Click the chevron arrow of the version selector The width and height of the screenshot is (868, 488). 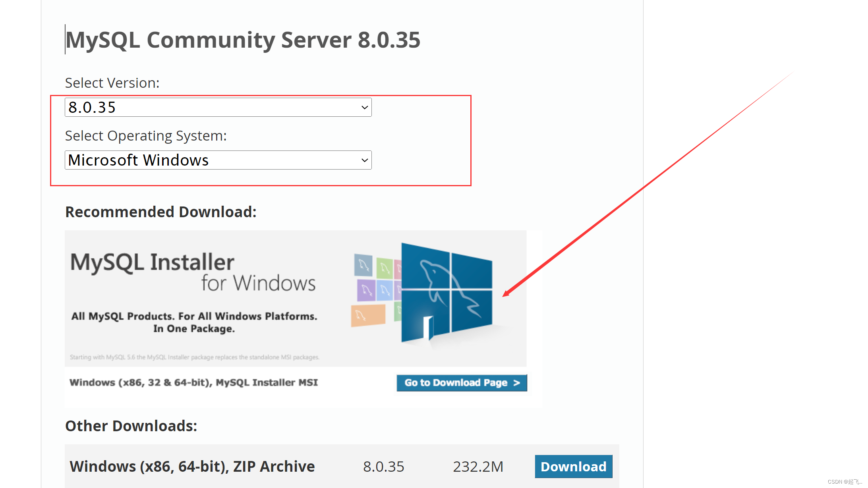364,108
